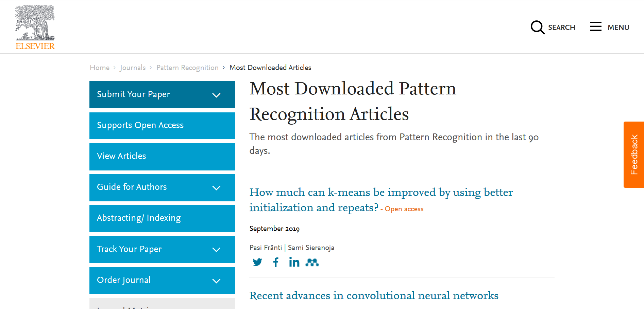
Task: Select View Articles in the sidebar
Action: point(121,156)
